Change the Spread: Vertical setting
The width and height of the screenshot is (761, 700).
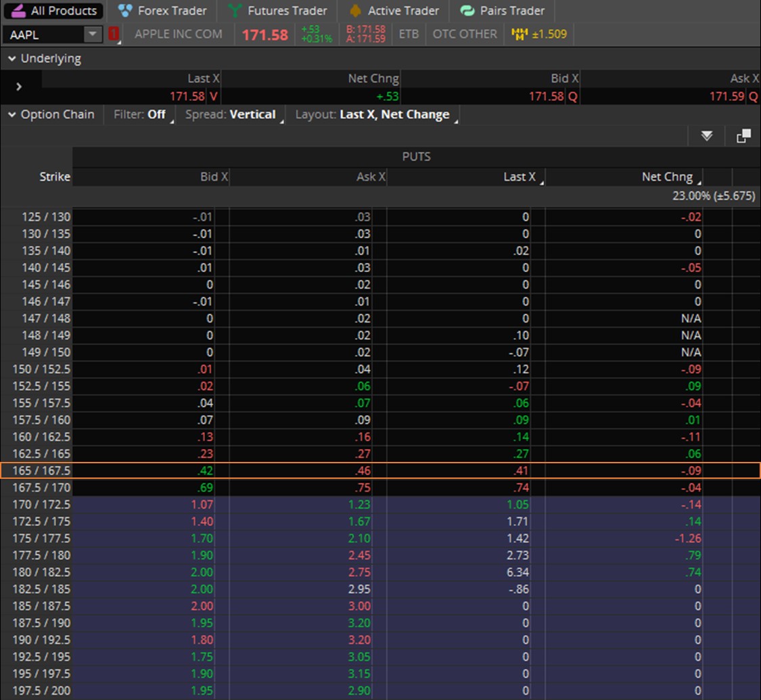231,115
